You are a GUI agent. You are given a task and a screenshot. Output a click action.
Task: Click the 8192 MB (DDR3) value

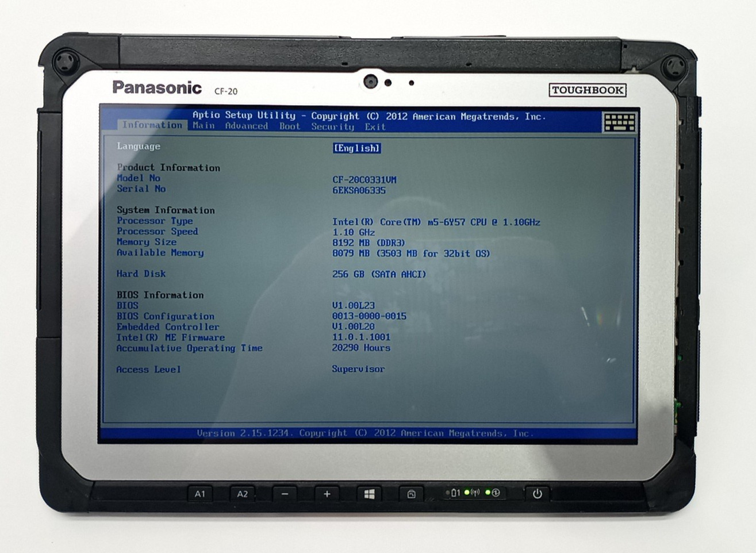point(369,243)
